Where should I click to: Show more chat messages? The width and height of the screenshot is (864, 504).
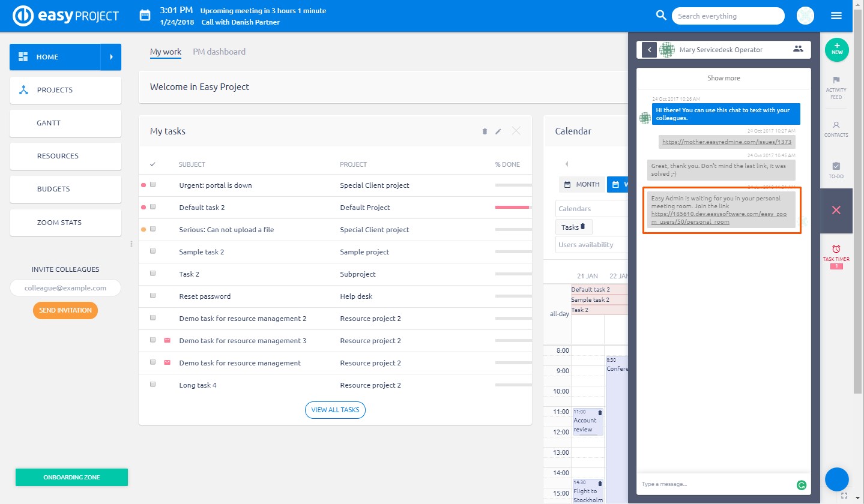[724, 78]
